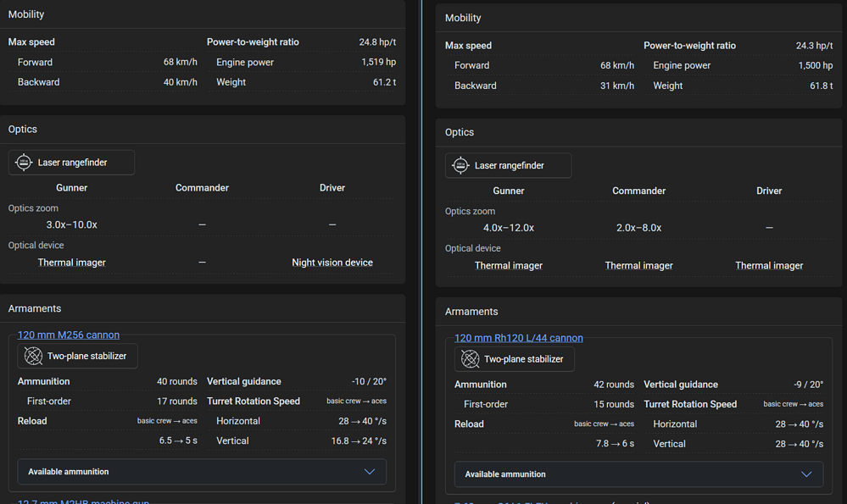Click the right Two-plane stabilizer icon
Viewport: 847px width, 504px height.
470,359
